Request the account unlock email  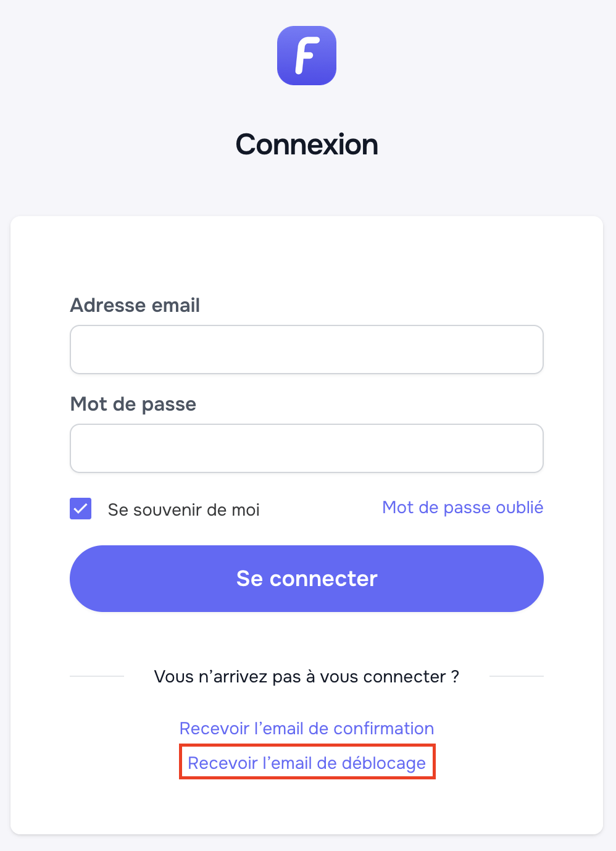[x=307, y=763]
